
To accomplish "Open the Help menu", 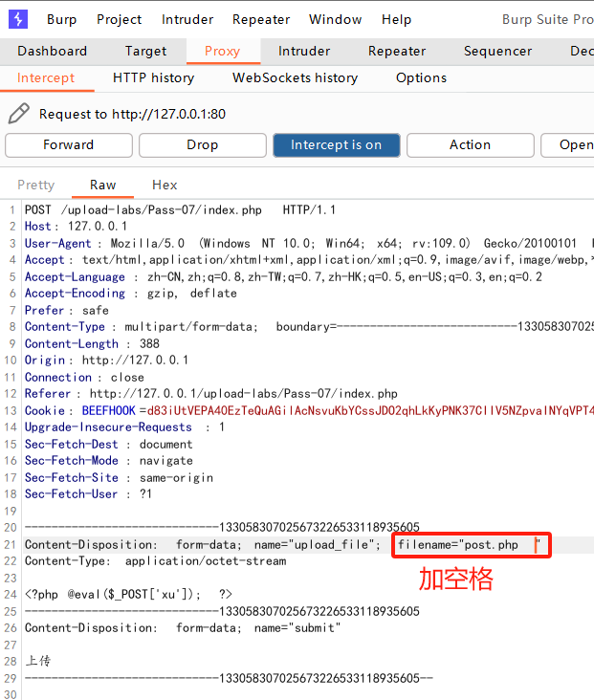I will 396,20.
